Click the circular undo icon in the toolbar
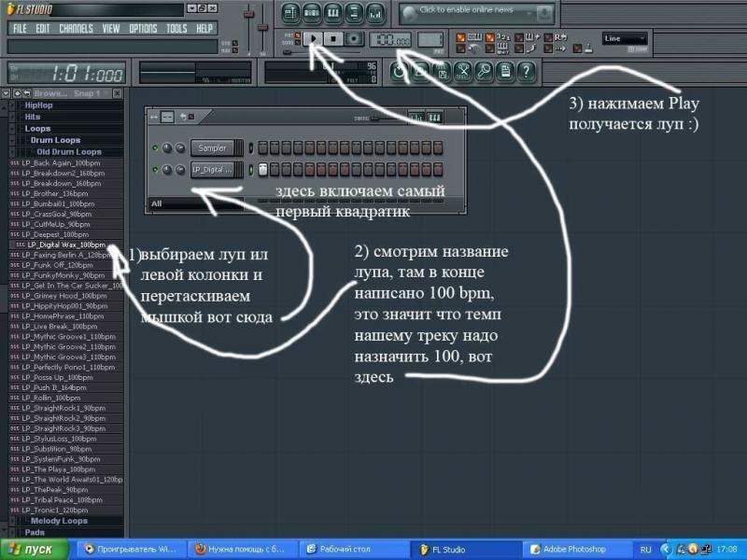The width and height of the screenshot is (747, 560). click(x=399, y=71)
